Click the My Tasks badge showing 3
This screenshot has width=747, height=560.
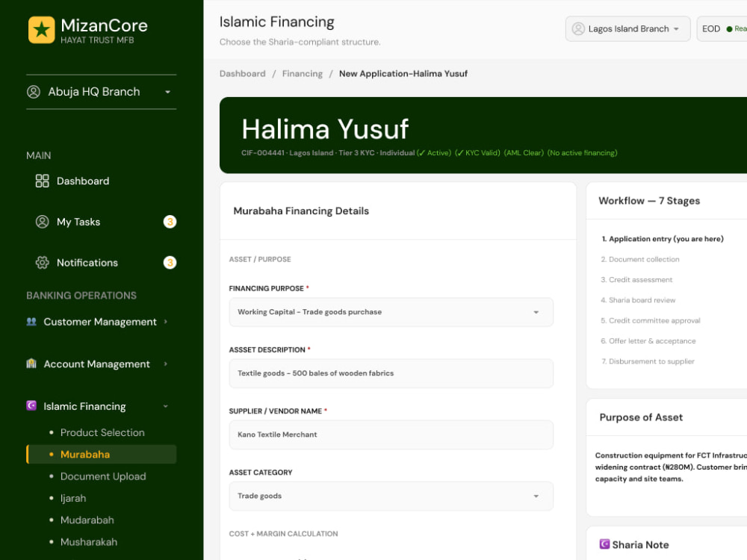170,222
